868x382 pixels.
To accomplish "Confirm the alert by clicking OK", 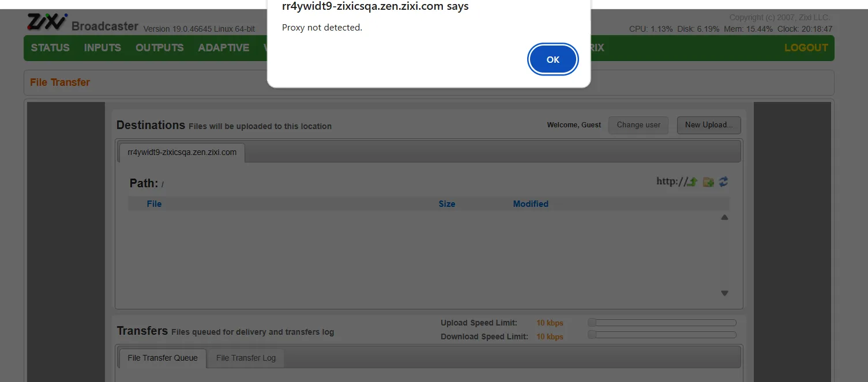I will pos(553,59).
